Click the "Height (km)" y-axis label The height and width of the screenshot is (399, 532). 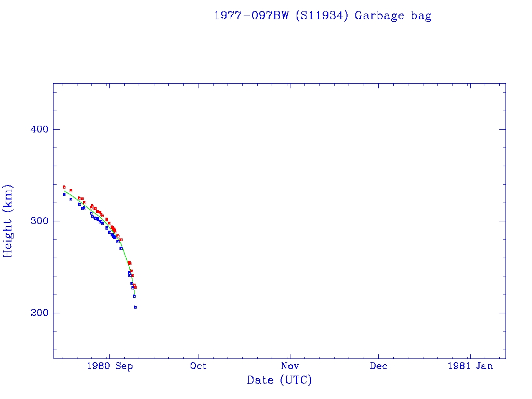tap(8, 221)
